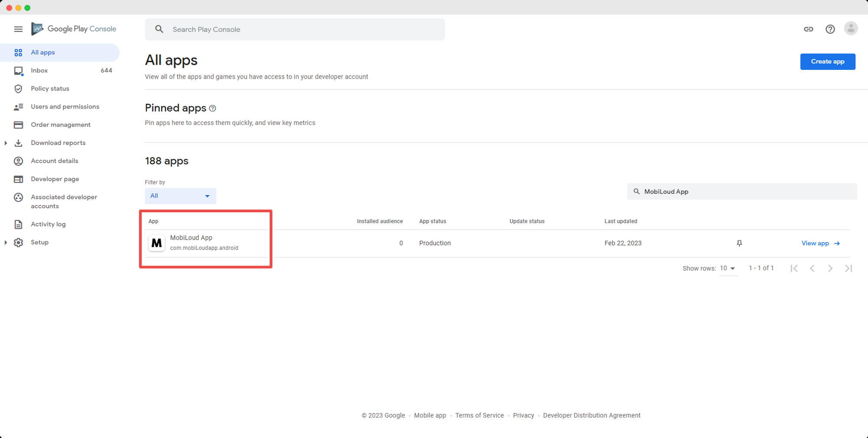Click the search magnifier icon in top bar
868x438 pixels.
click(159, 29)
